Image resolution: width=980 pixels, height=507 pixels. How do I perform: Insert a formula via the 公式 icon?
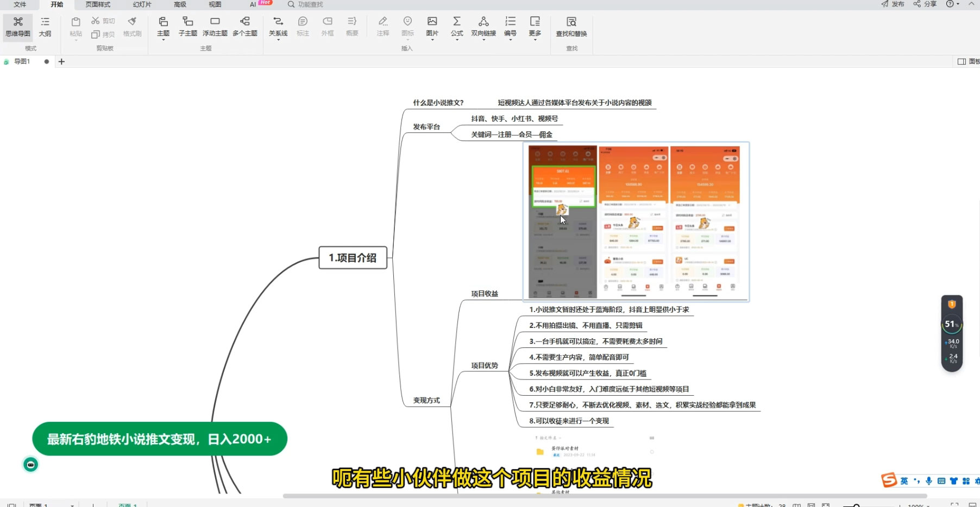click(456, 26)
